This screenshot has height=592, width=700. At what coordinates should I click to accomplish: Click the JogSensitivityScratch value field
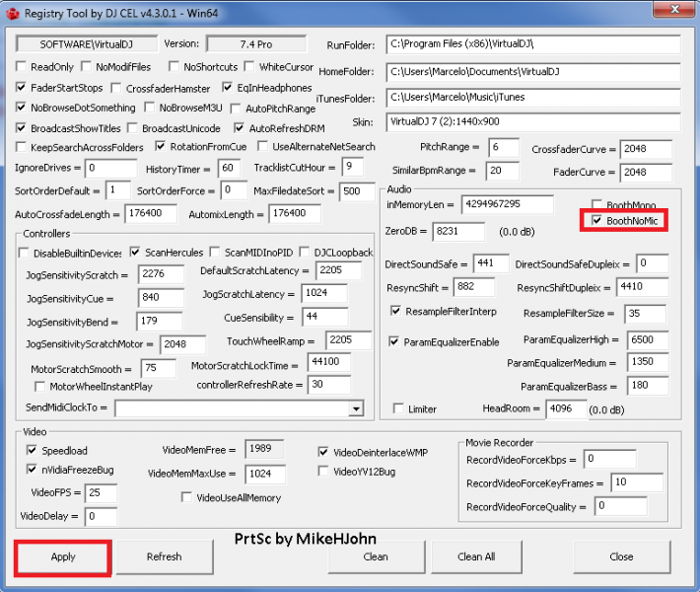click(161, 274)
